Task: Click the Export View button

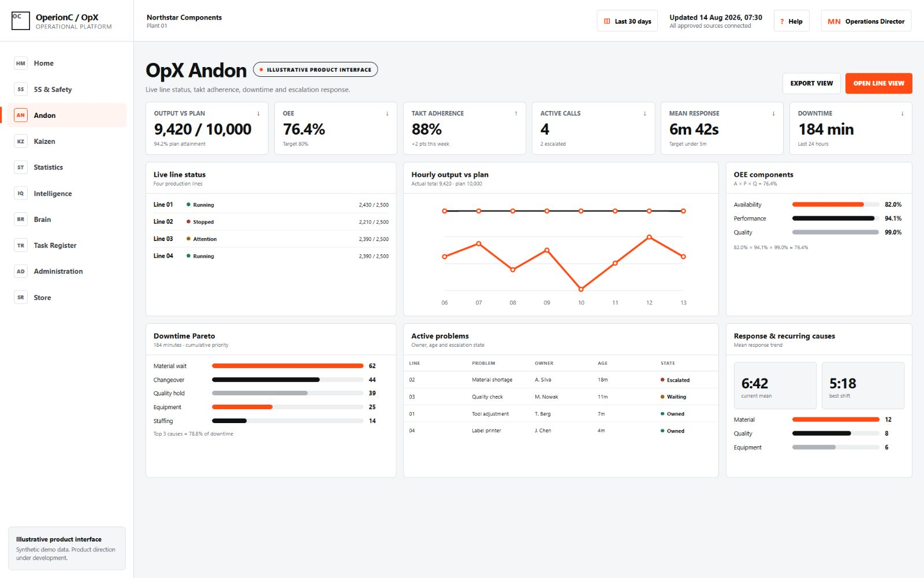Action: pyautogui.click(x=811, y=83)
